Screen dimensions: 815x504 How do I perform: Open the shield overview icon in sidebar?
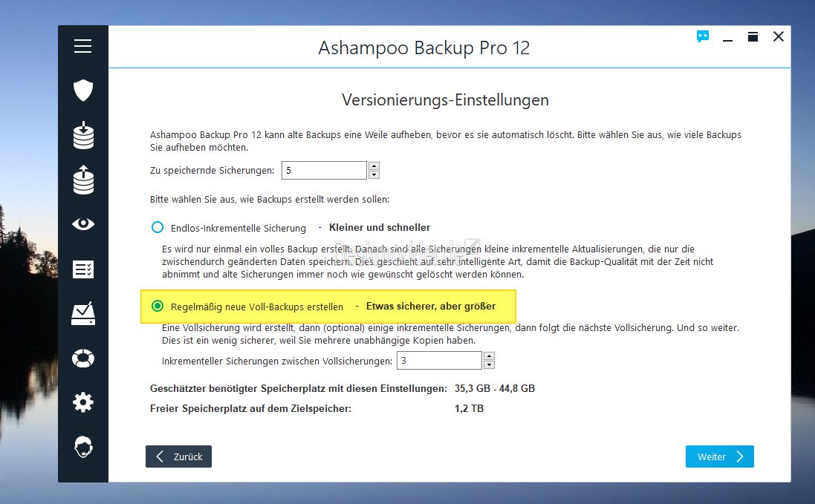click(x=83, y=91)
